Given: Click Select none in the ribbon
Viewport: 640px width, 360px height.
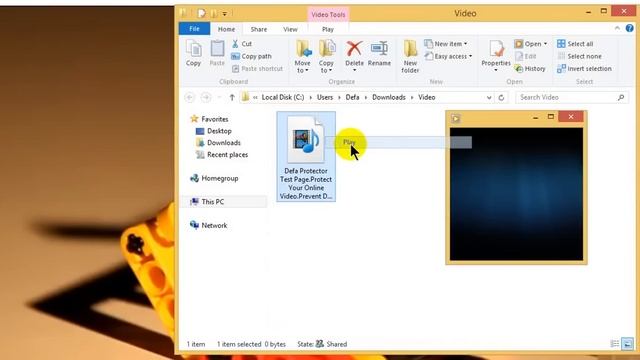Looking at the screenshot, I should click(x=579, y=56).
